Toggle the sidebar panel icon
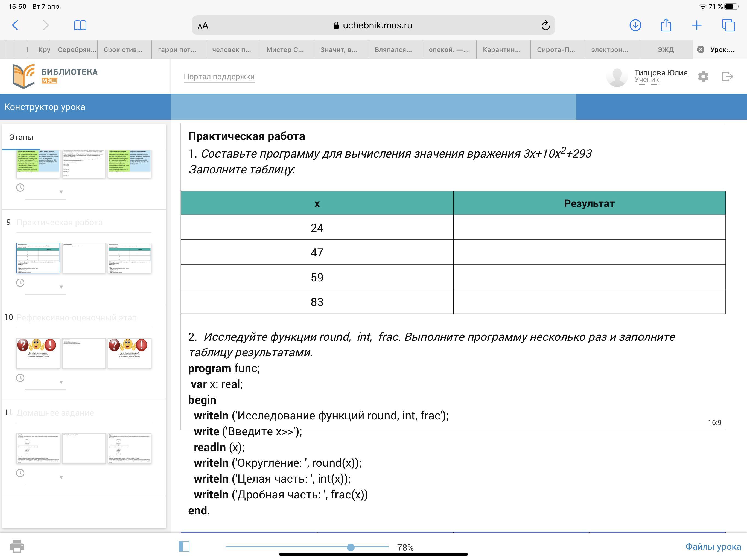The width and height of the screenshot is (747, 560). [x=184, y=546]
